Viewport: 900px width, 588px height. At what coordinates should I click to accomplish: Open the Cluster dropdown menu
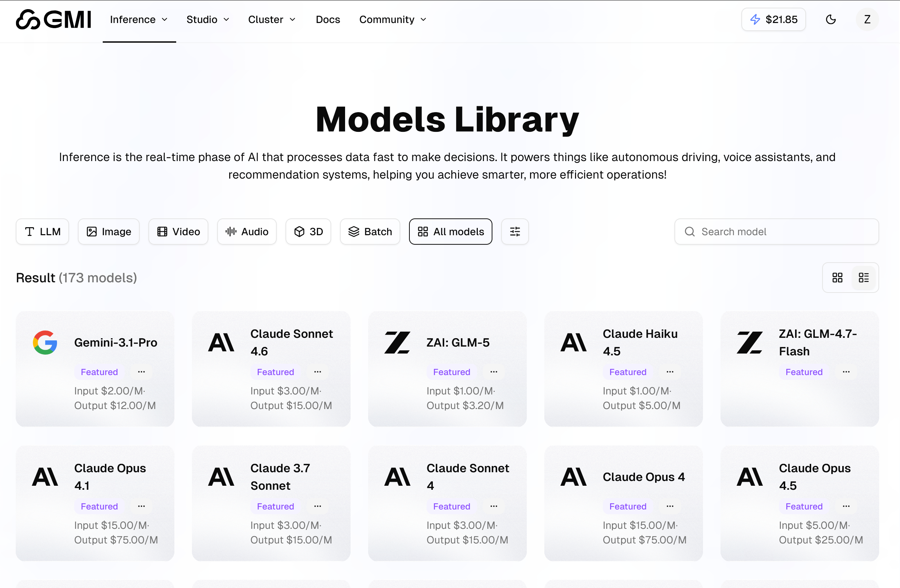[272, 19]
